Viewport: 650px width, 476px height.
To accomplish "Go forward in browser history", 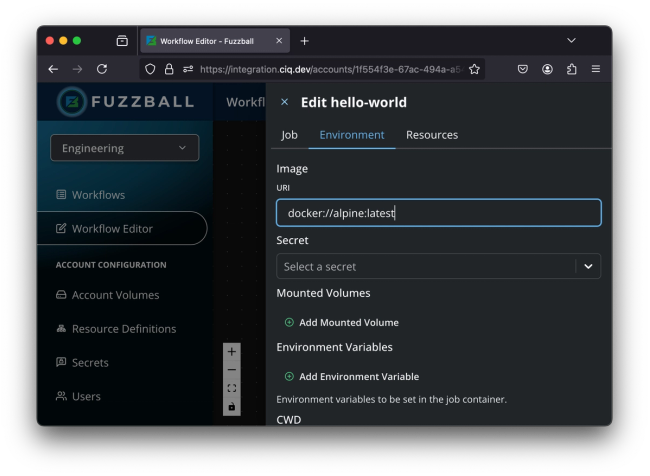I will tap(78, 69).
